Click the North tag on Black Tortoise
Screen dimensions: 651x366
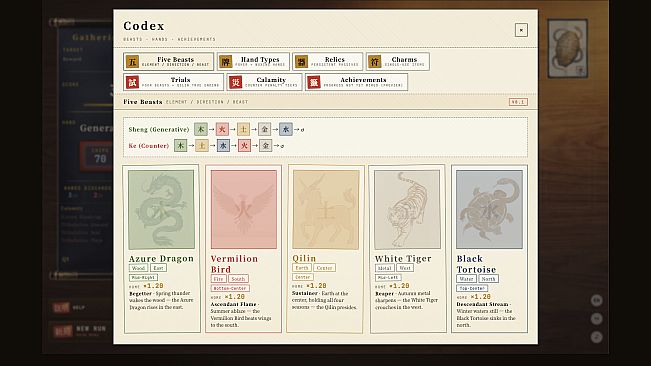[488, 279]
